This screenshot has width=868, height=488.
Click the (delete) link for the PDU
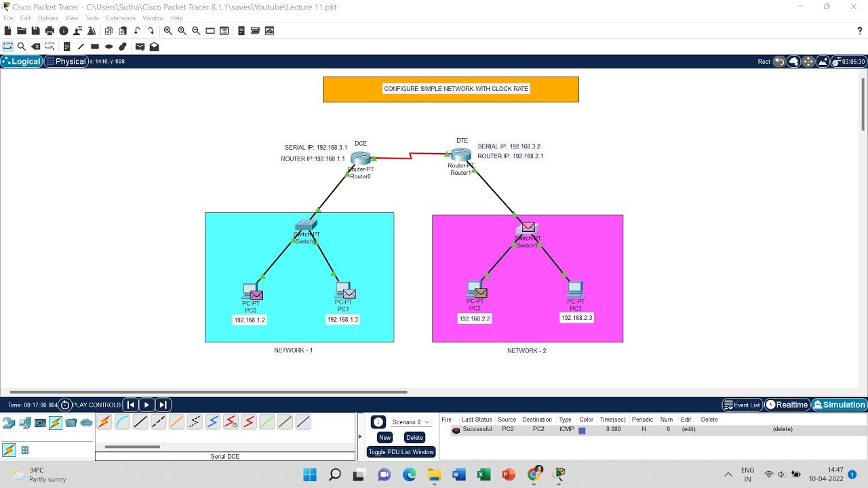[x=782, y=429]
